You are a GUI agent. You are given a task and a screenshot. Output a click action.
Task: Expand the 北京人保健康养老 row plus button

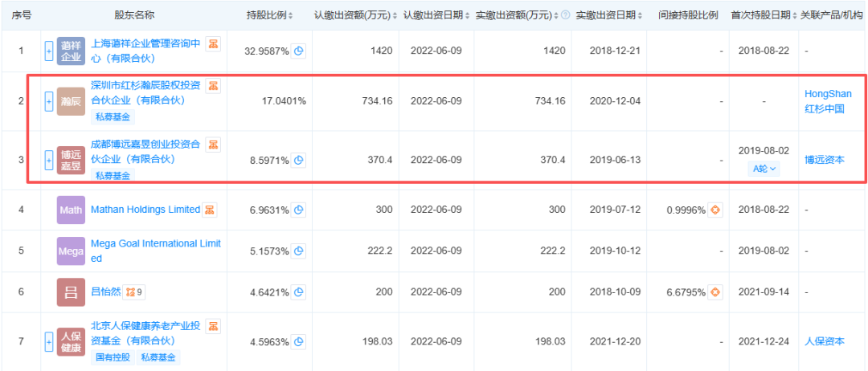click(x=48, y=341)
